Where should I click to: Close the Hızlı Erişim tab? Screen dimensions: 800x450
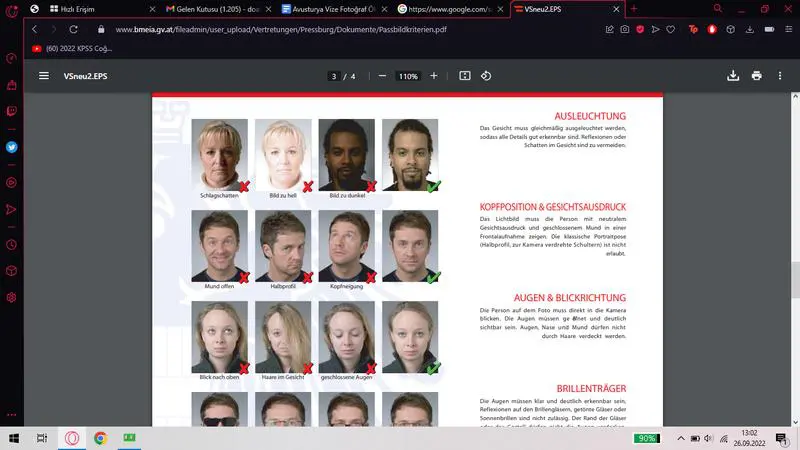[152, 9]
